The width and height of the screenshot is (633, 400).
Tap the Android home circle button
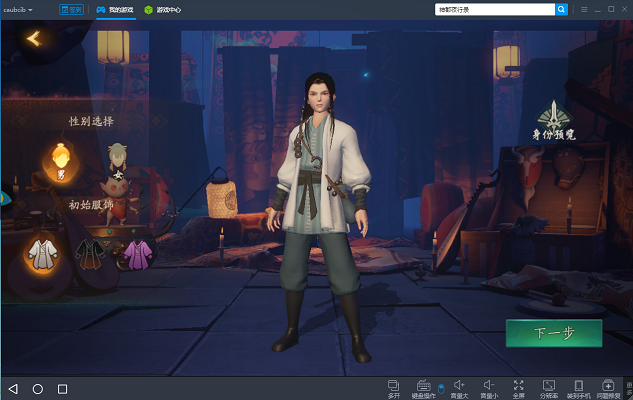[38, 389]
